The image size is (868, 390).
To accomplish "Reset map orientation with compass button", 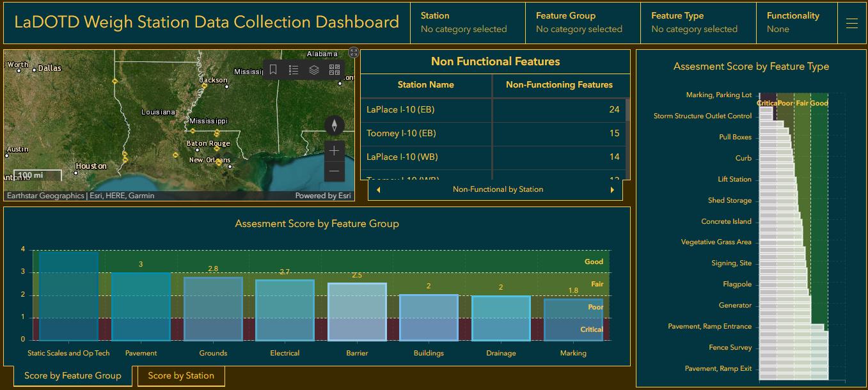I will click(x=335, y=125).
